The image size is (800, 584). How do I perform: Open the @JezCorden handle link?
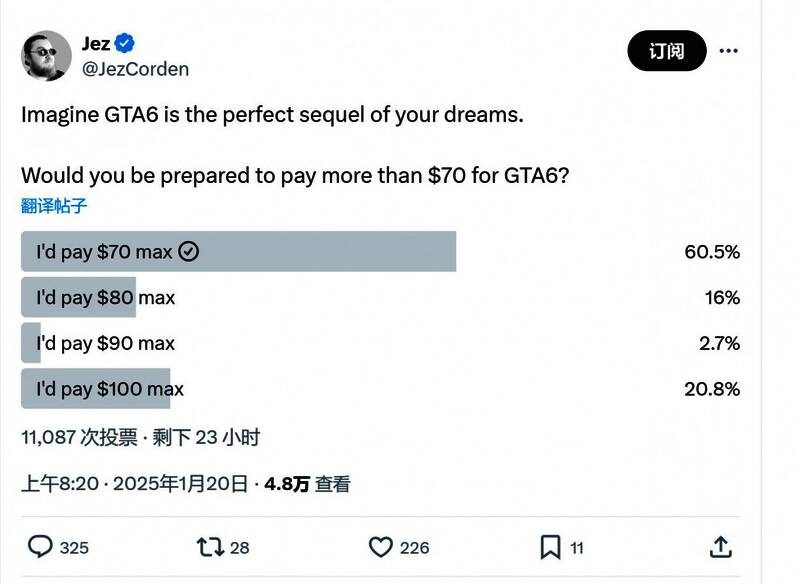[135, 69]
